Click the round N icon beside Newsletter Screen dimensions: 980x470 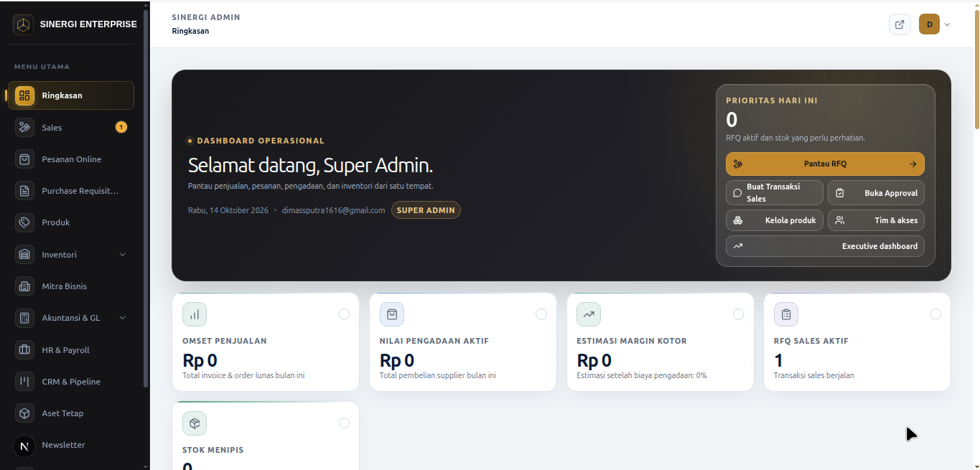[24, 446]
